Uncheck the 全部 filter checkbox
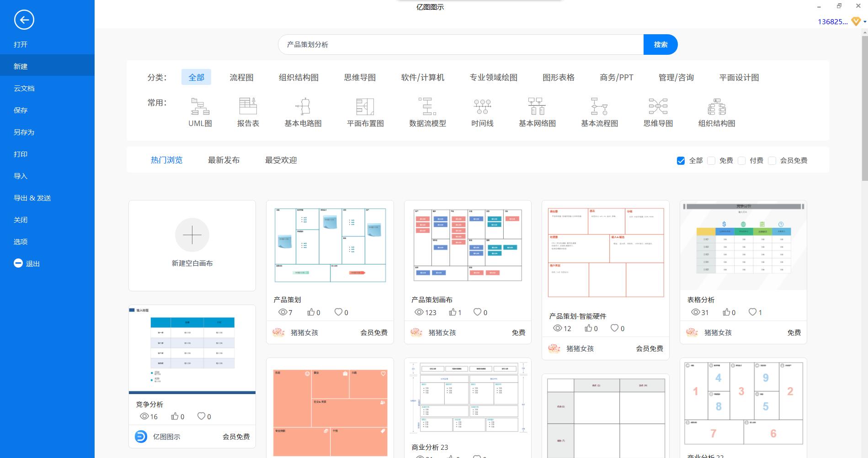This screenshot has width=868, height=458. [x=681, y=160]
